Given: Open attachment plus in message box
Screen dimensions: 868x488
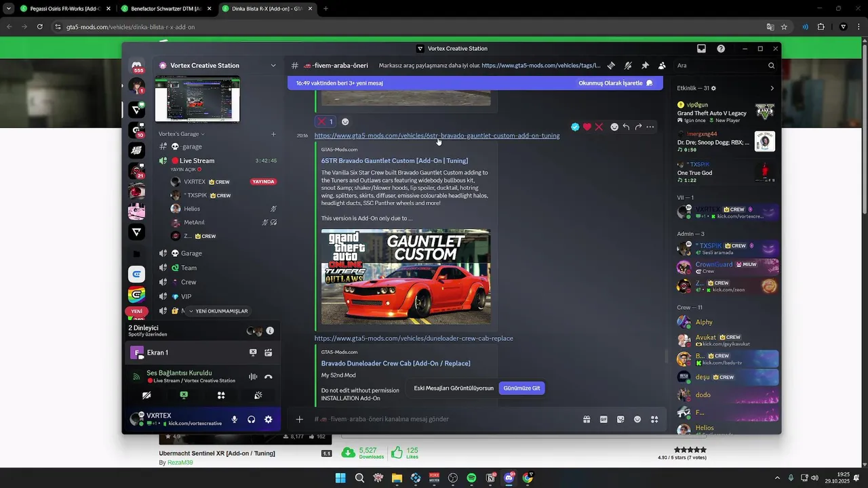Looking at the screenshot, I should [299, 419].
